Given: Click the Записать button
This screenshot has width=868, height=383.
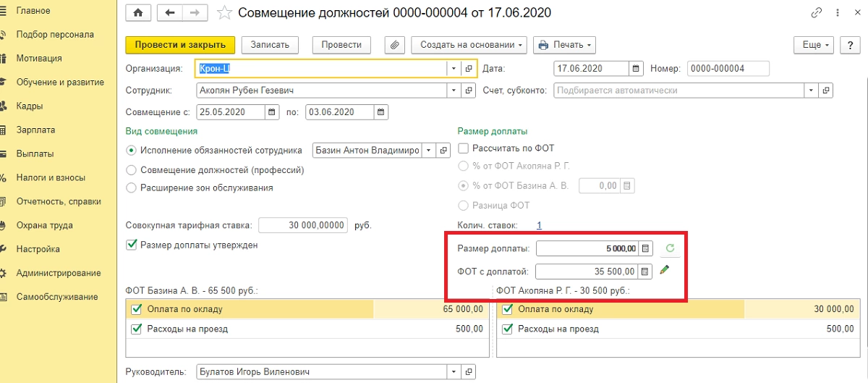Looking at the screenshot, I should pos(270,44).
